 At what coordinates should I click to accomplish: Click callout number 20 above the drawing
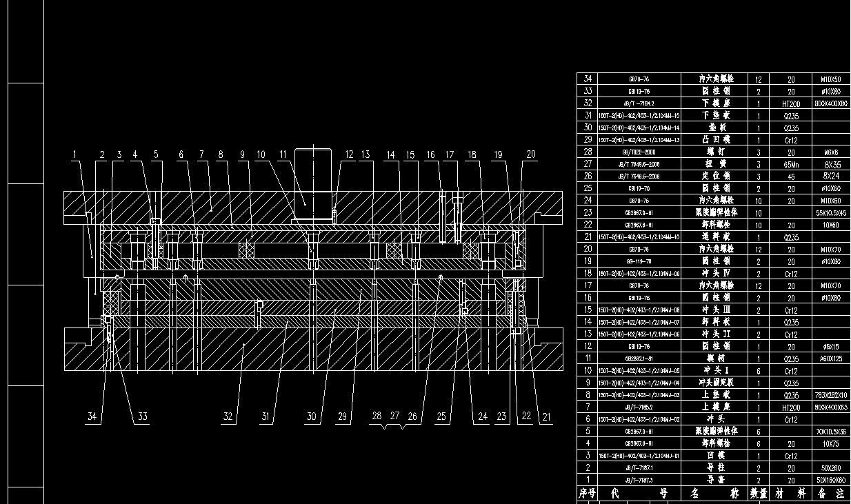pyautogui.click(x=530, y=154)
